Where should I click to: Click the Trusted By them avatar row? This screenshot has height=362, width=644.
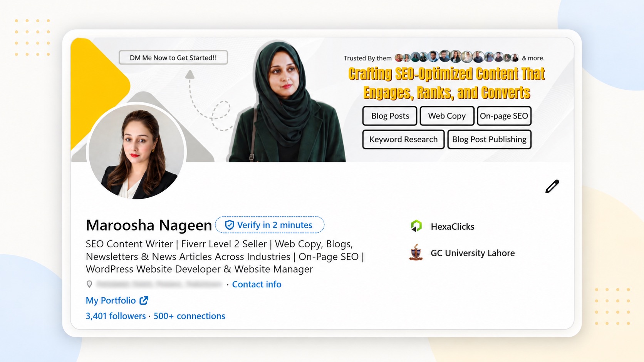457,57
